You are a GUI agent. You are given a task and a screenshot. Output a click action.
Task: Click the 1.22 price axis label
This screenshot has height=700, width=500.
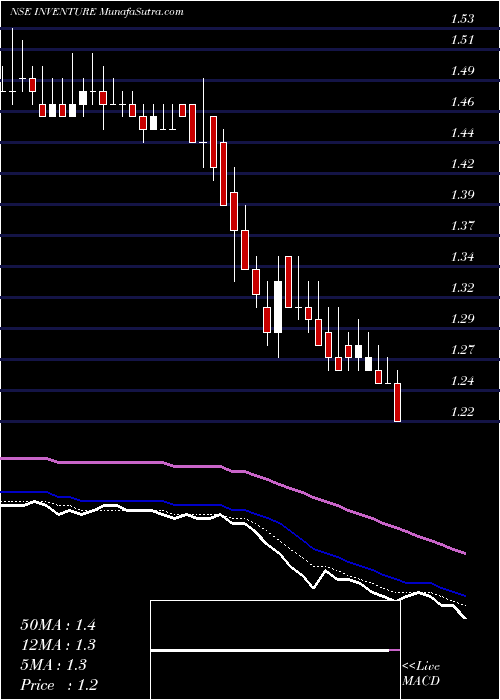click(x=462, y=412)
